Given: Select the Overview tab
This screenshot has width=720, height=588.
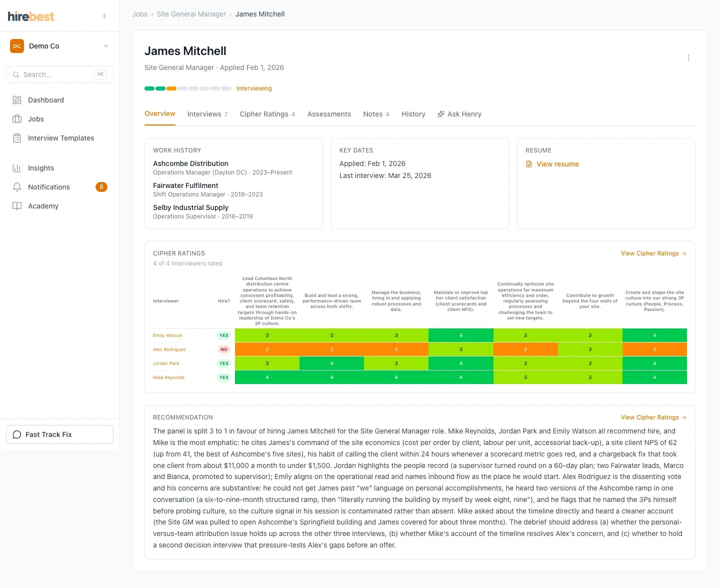Looking at the screenshot, I should click(x=160, y=113).
